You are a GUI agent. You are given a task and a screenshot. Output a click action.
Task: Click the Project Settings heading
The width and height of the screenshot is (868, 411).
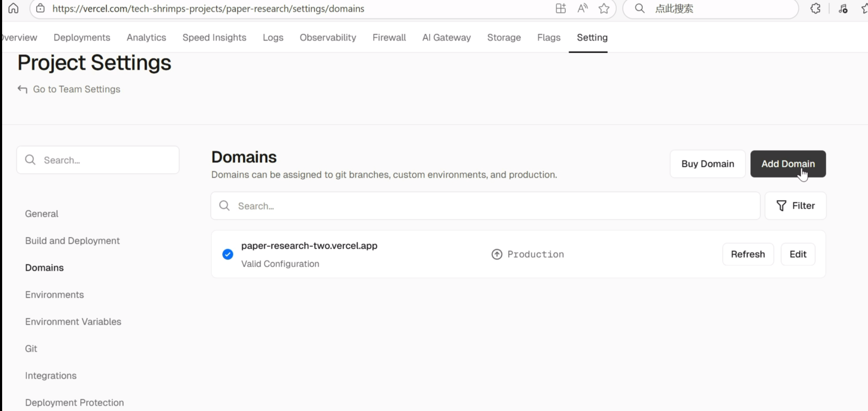(94, 63)
